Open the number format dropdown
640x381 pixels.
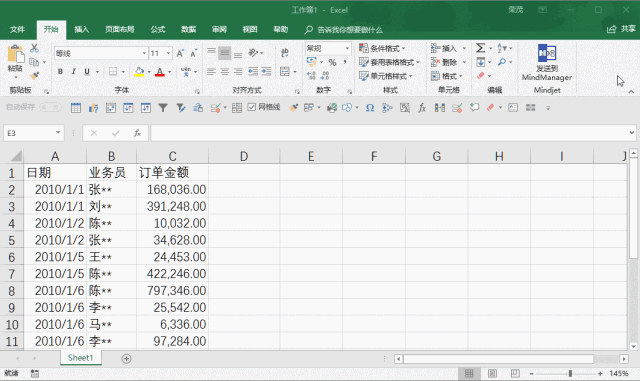(x=347, y=48)
